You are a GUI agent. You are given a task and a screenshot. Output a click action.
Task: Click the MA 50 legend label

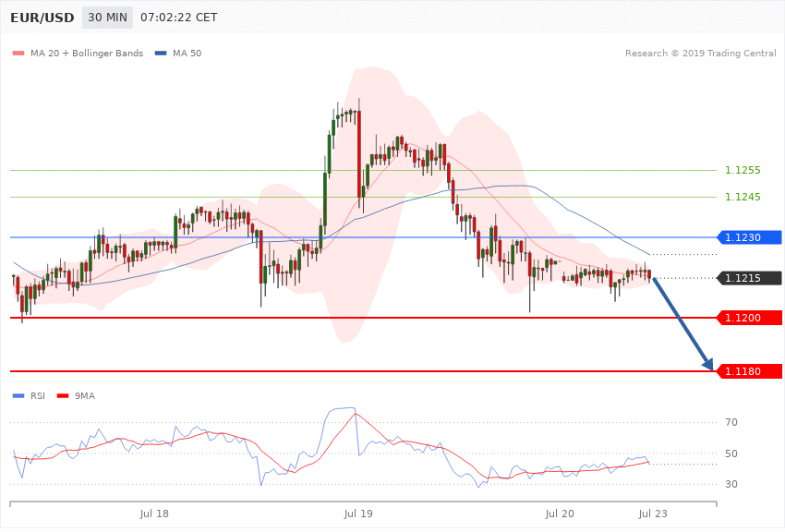pos(187,53)
